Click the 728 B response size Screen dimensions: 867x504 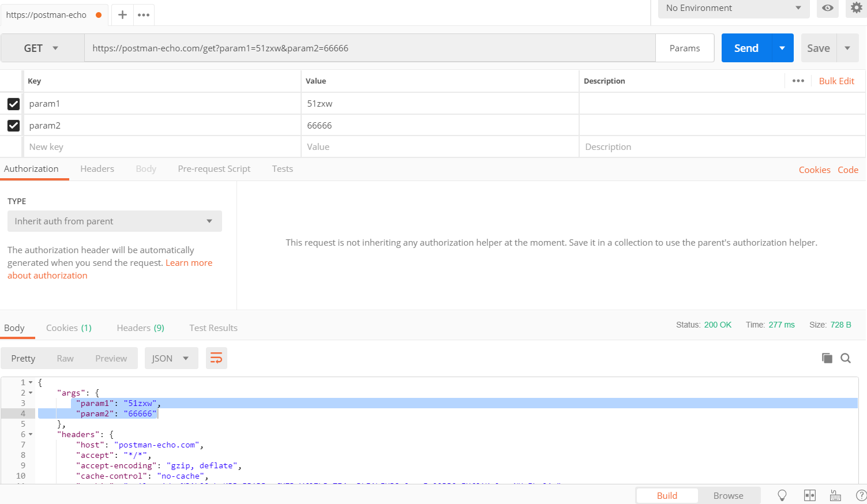pyautogui.click(x=841, y=325)
